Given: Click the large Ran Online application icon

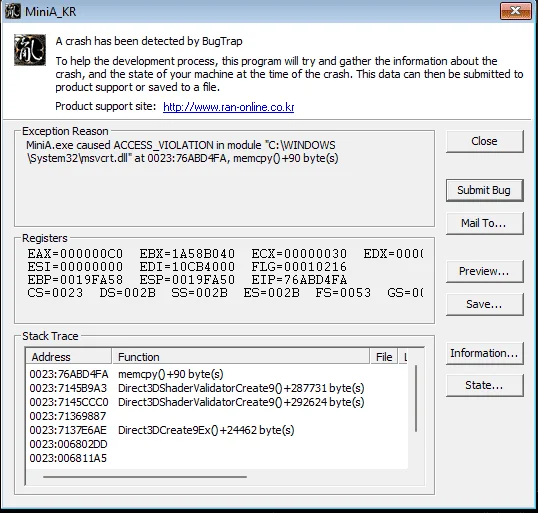Looking at the screenshot, I should click(x=30, y=50).
